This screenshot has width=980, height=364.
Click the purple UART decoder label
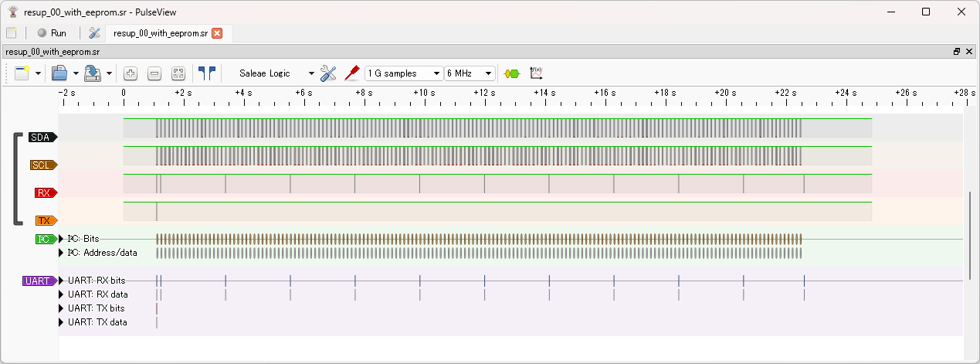pyautogui.click(x=40, y=281)
